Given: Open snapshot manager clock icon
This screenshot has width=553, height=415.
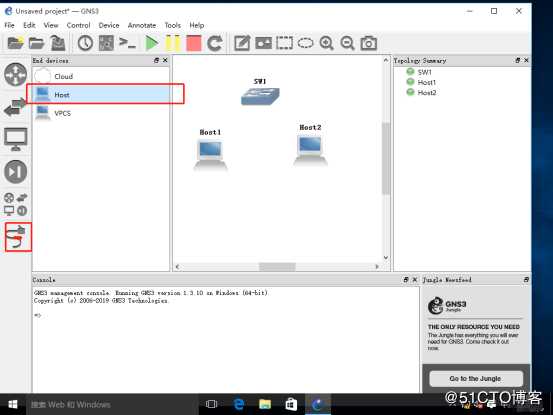Looking at the screenshot, I should pyautogui.click(x=85, y=43).
